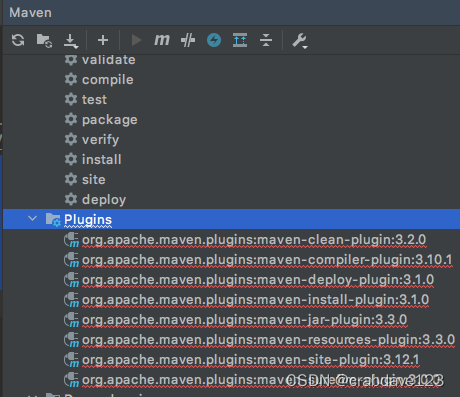Click Collapse All toolbar icon
Viewport: 460px width, 397px height.
click(x=266, y=40)
